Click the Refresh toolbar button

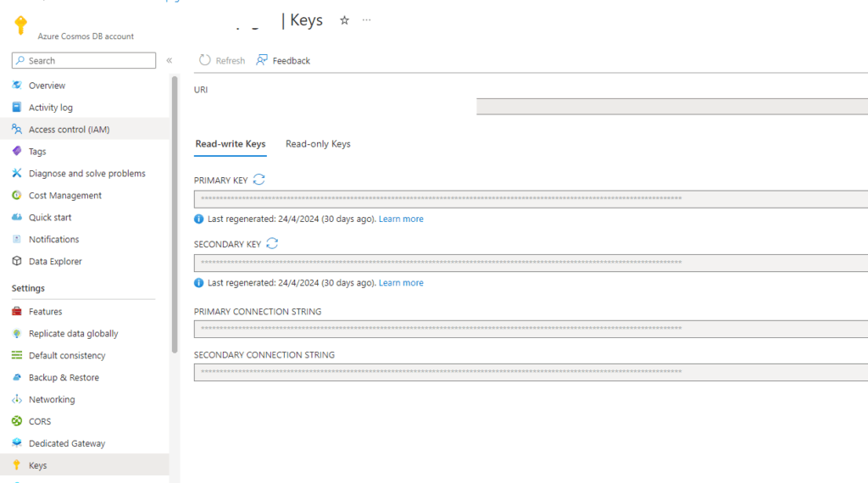[222, 60]
